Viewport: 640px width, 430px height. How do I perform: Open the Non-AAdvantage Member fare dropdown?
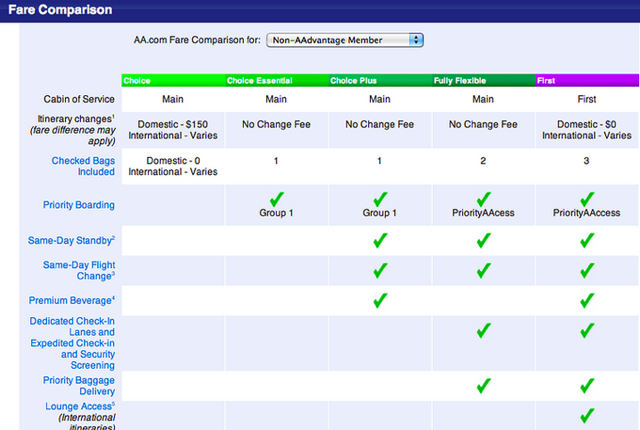tap(345, 40)
